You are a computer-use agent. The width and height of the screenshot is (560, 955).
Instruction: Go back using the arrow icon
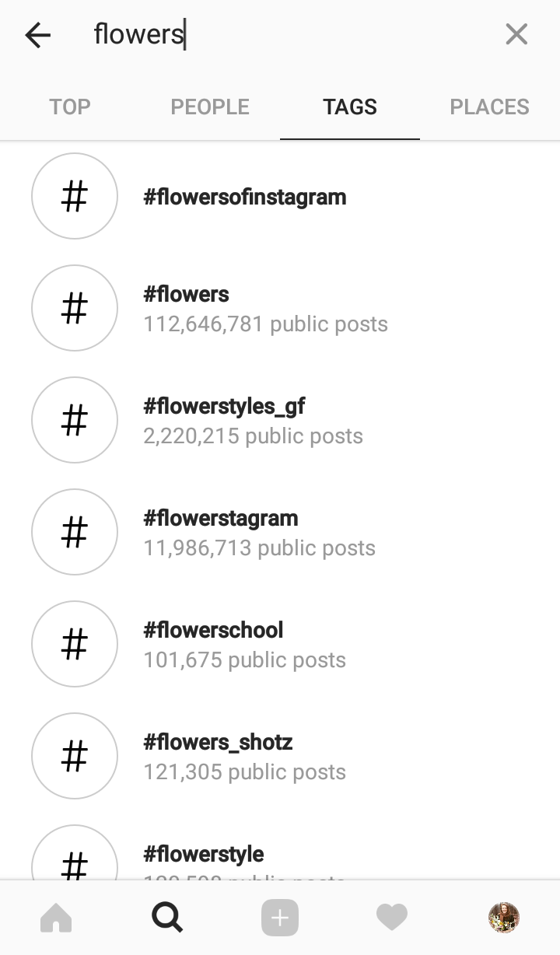point(37,35)
